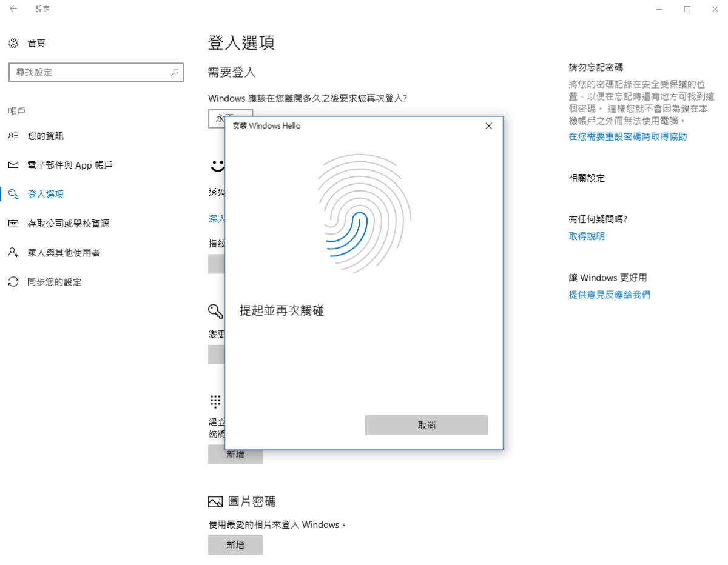The height and width of the screenshot is (565, 728).
Task: Click the search magnifier icon in settings box
Action: (x=175, y=72)
